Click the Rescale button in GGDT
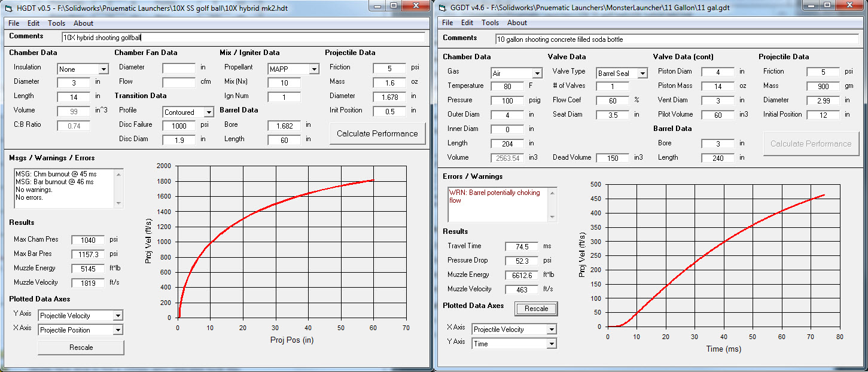The width and height of the screenshot is (868, 372). [x=536, y=309]
